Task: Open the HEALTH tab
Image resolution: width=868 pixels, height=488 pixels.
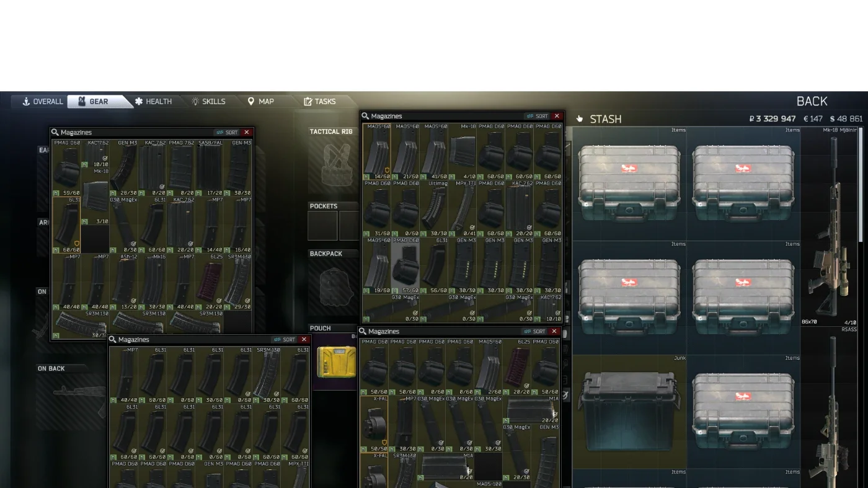Action: 153,102
